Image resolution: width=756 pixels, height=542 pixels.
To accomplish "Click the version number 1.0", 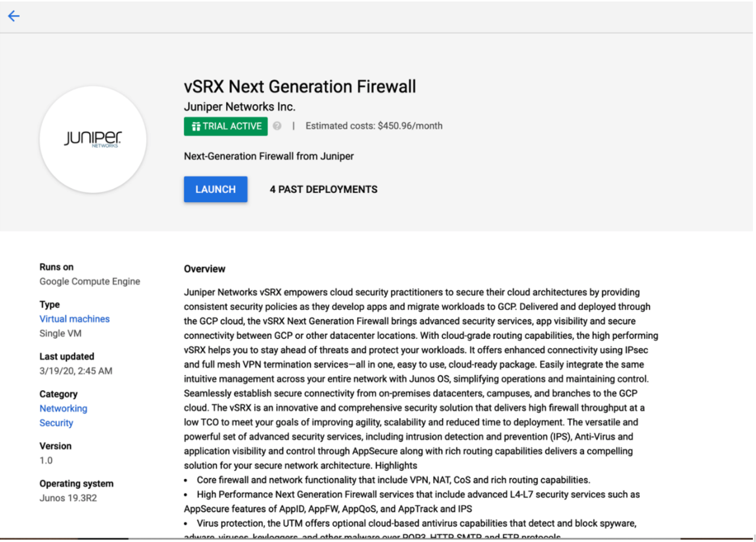I will pyautogui.click(x=46, y=461).
